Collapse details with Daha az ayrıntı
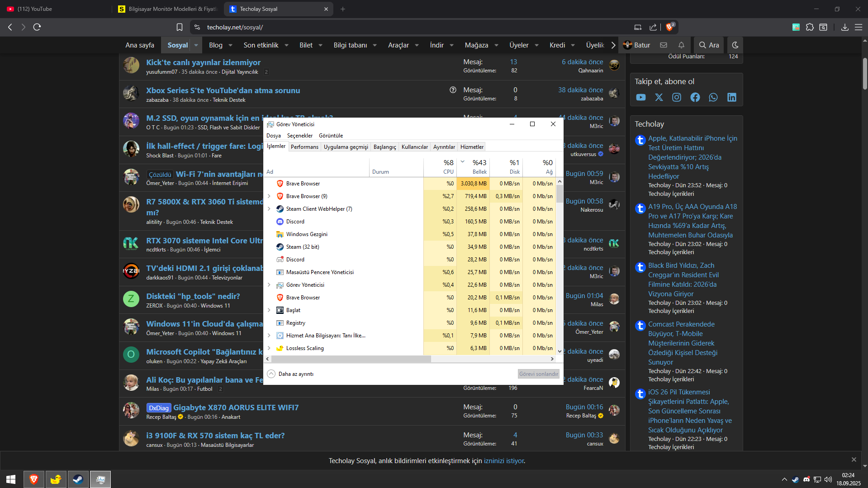Image resolution: width=868 pixels, height=488 pixels. (290, 374)
